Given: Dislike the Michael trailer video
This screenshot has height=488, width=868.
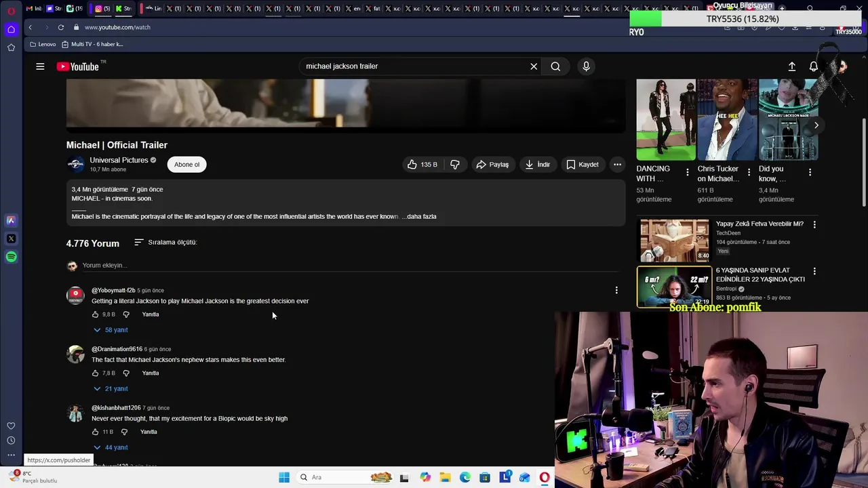Looking at the screenshot, I should tap(455, 165).
